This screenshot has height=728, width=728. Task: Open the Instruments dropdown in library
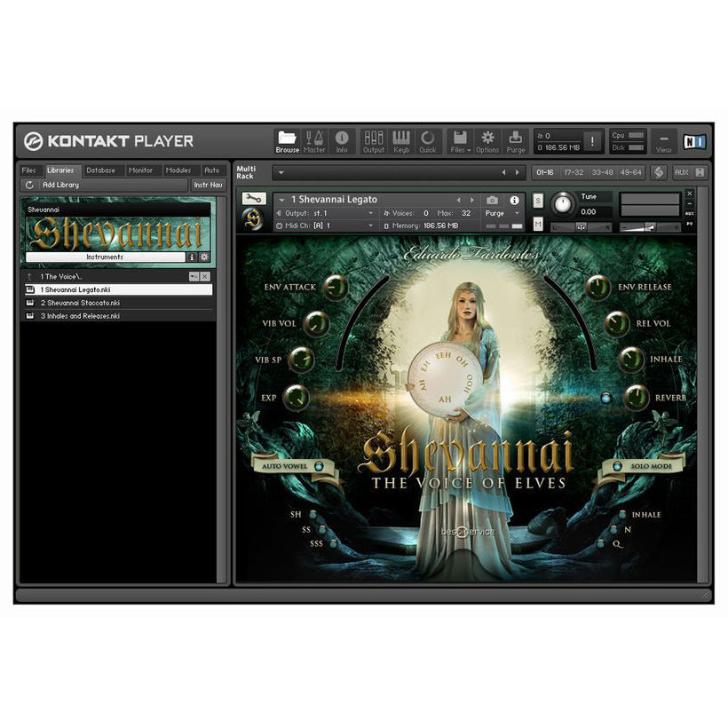click(x=105, y=257)
